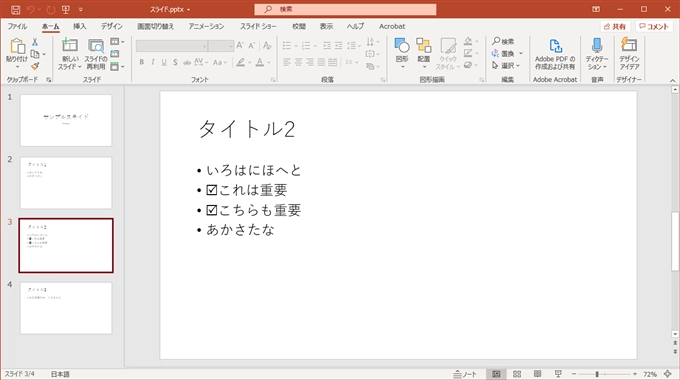
Task: Click the Increase Font Size icon
Action: click(x=240, y=45)
